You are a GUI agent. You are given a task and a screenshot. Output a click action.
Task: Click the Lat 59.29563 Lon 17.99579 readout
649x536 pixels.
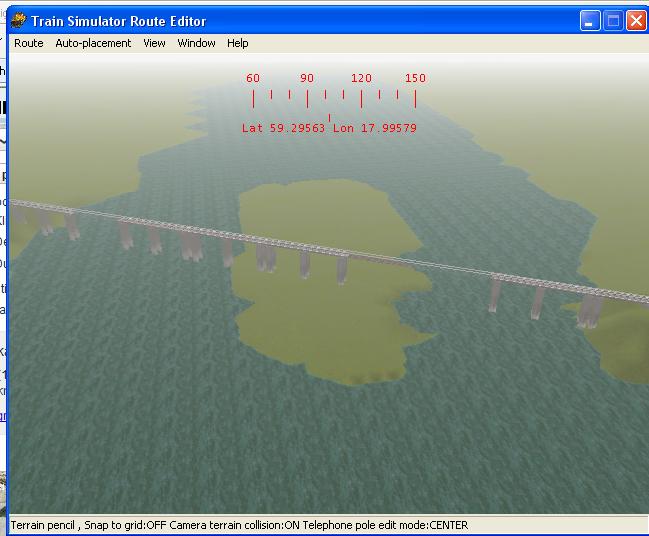pyautogui.click(x=329, y=129)
